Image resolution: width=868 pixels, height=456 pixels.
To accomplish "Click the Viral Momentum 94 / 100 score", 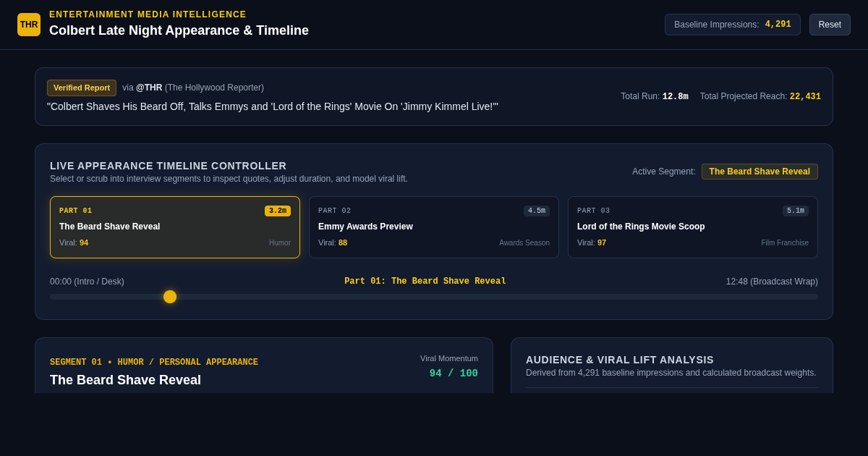I will coord(454,373).
